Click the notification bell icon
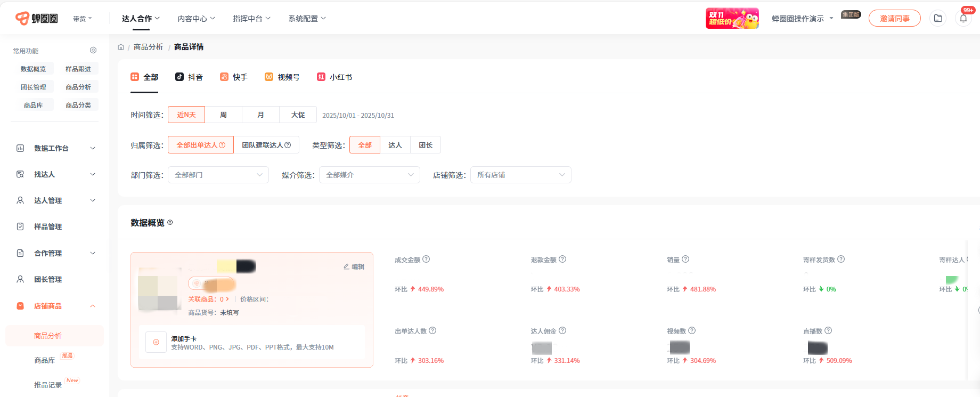 [963, 19]
